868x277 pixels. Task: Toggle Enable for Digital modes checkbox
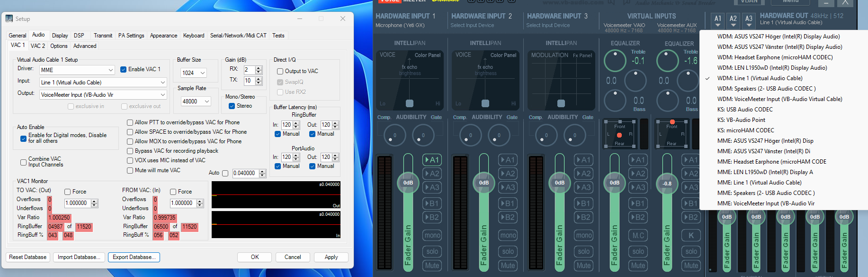23,138
